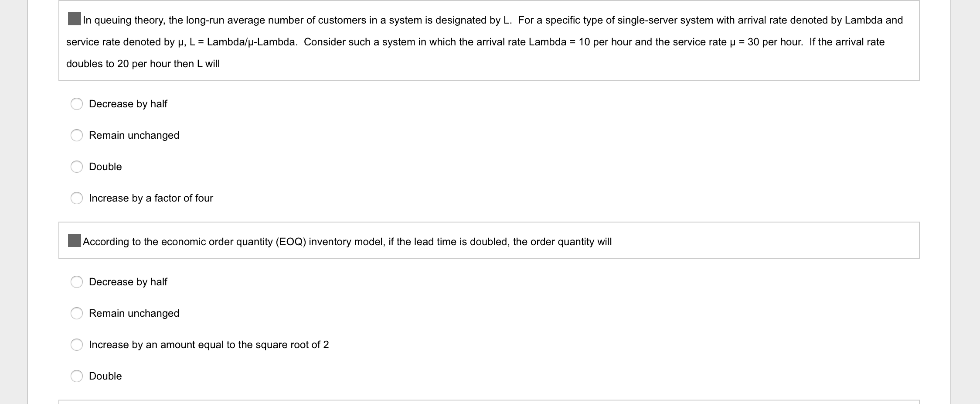This screenshot has height=404, width=980.
Task: Click the label 'Increase by a factor of four'
Action: point(151,198)
